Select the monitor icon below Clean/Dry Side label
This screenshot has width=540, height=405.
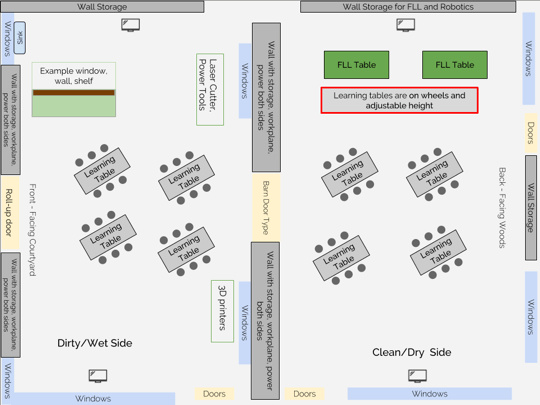(x=417, y=376)
